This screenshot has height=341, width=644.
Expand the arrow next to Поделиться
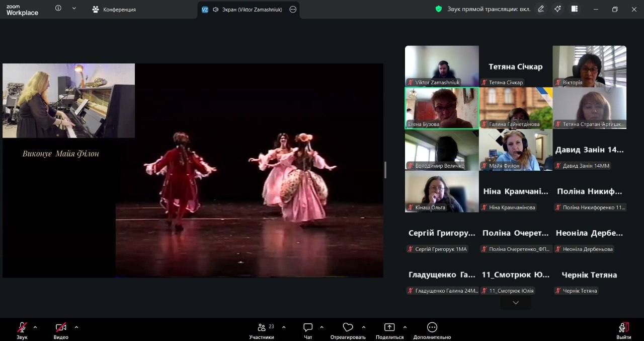coord(405,327)
